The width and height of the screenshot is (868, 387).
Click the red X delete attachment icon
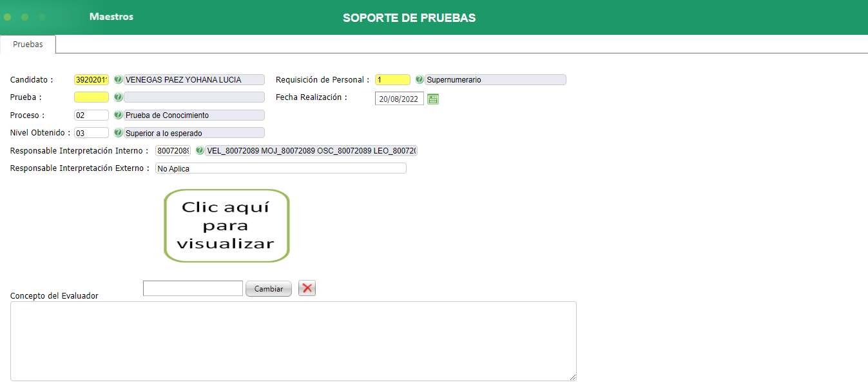[306, 288]
